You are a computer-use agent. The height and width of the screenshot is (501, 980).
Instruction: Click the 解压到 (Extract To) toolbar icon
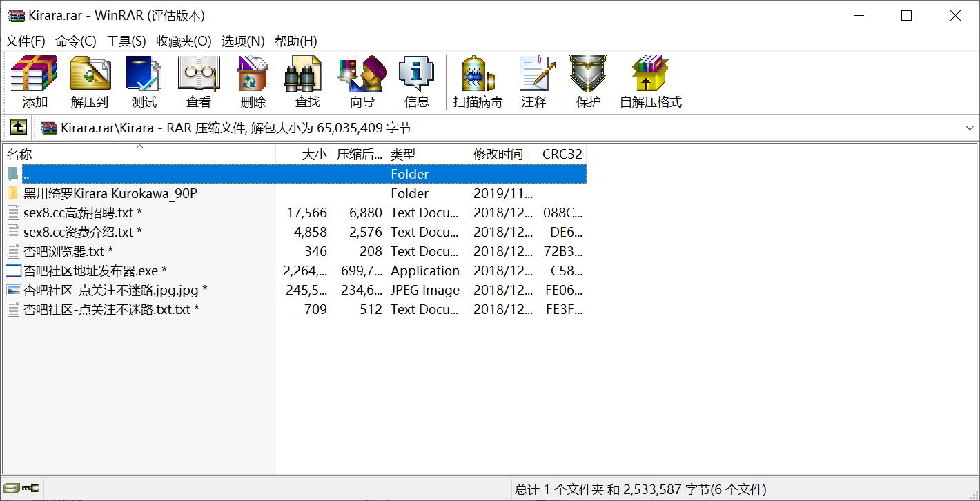[90, 74]
